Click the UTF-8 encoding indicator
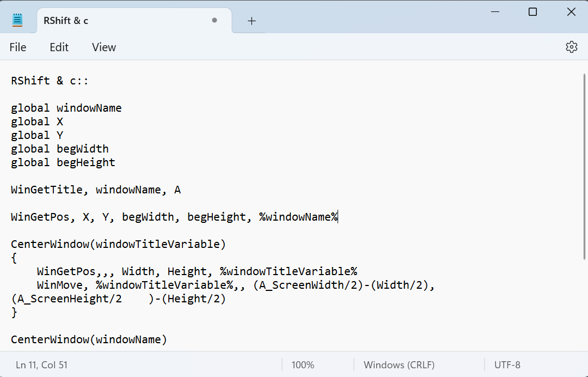The width and height of the screenshot is (588, 377). [507, 365]
